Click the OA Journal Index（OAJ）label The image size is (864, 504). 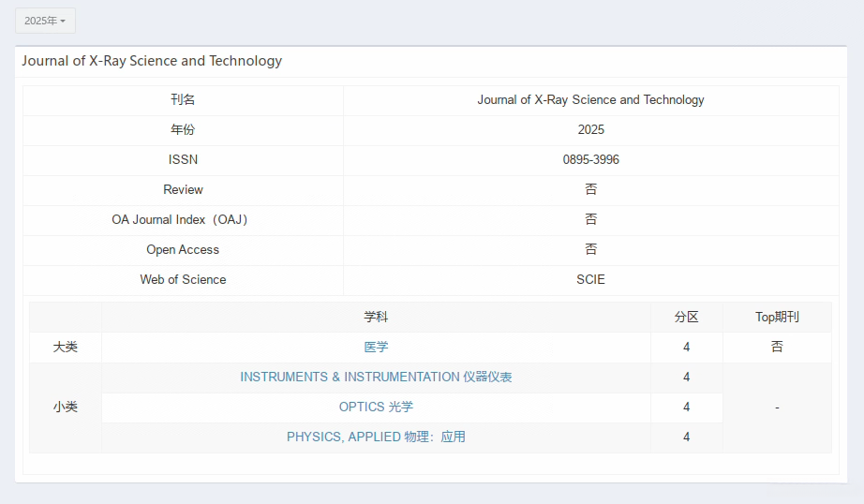180,220
